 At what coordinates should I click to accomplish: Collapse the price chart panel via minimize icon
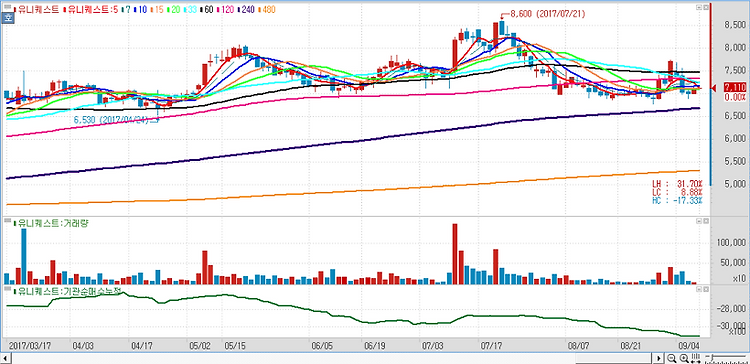pyautogui.click(x=699, y=8)
